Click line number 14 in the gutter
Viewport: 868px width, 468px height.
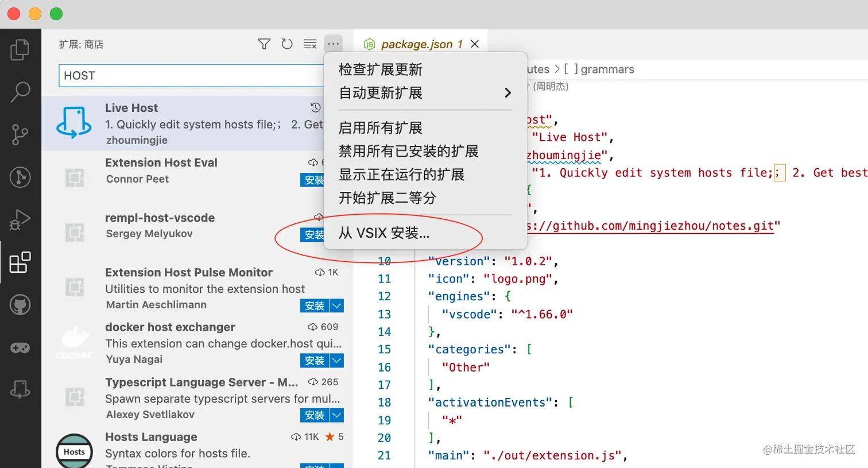click(x=384, y=332)
